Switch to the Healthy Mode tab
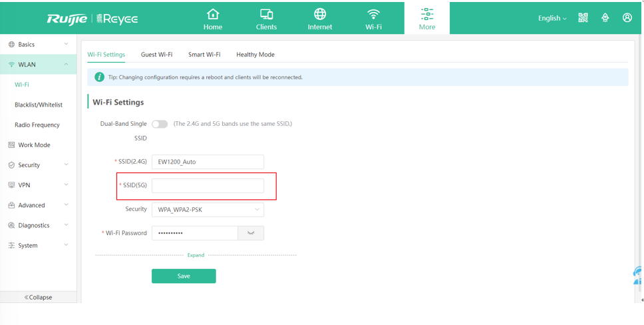Image resolution: width=644 pixels, height=325 pixels. click(x=255, y=55)
